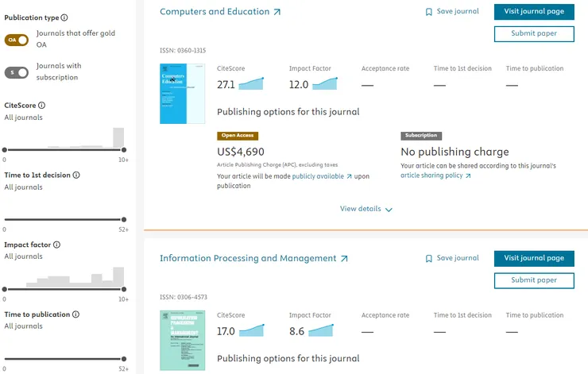Open Publication type info icon
The height and width of the screenshot is (374, 588).
(x=64, y=17)
